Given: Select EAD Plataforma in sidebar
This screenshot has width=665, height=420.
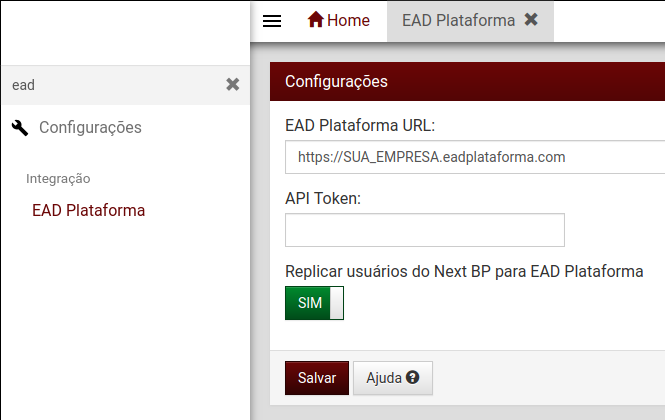Looking at the screenshot, I should 89,210.
